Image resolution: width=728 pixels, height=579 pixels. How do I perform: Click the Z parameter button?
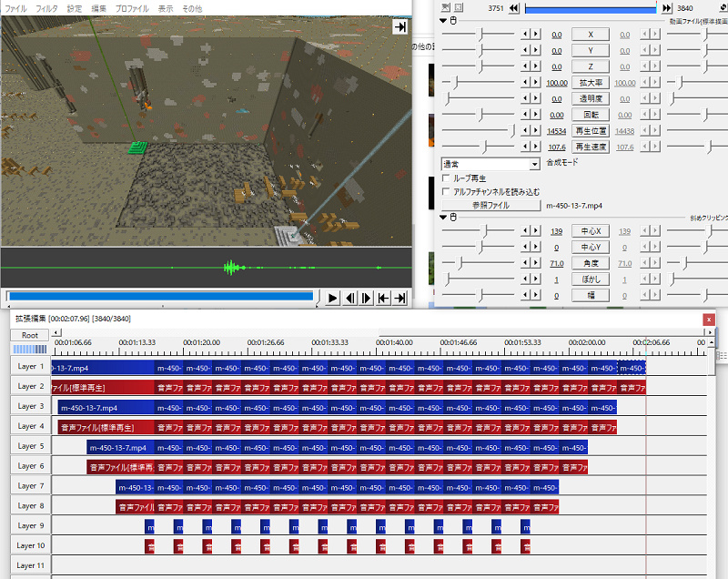pyautogui.click(x=591, y=66)
